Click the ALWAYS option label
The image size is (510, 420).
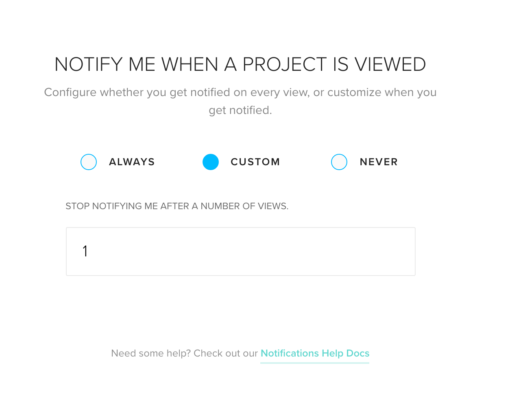click(x=132, y=162)
